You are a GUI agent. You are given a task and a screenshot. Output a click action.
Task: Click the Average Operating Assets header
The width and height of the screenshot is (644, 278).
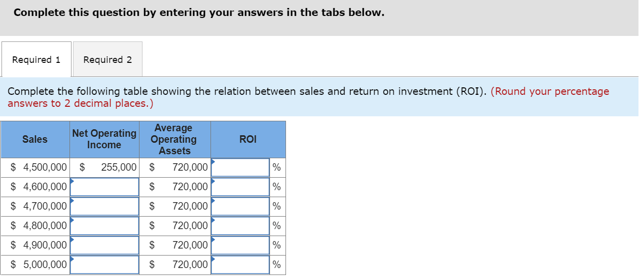pos(174,139)
